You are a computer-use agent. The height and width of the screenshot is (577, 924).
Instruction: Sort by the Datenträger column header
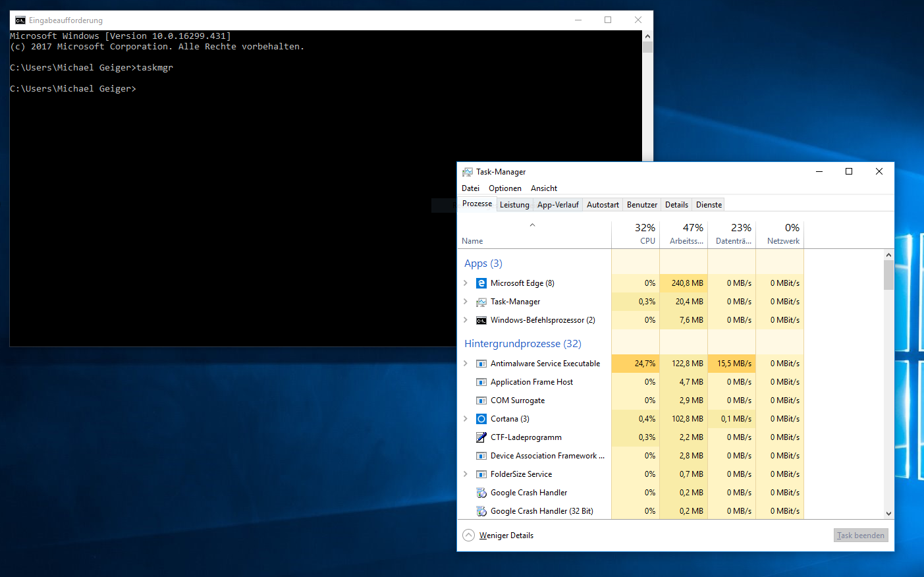732,234
